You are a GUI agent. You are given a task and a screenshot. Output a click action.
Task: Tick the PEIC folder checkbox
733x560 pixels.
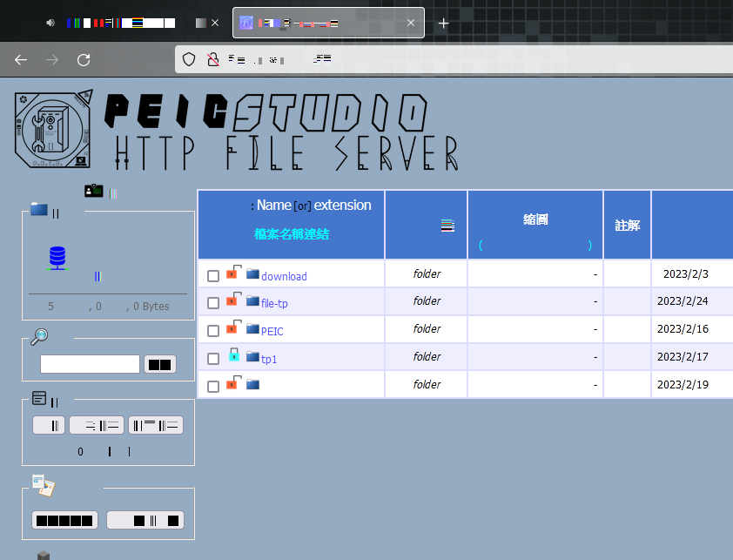pyautogui.click(x=213, y=331)
